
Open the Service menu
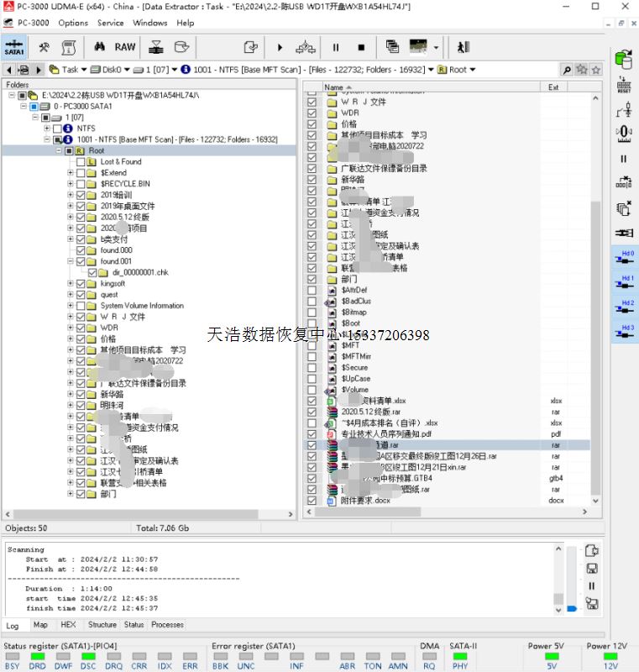click(x=110, y=23)
